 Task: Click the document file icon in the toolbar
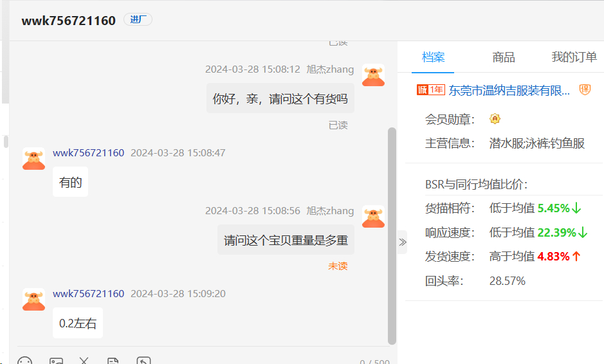113,361
